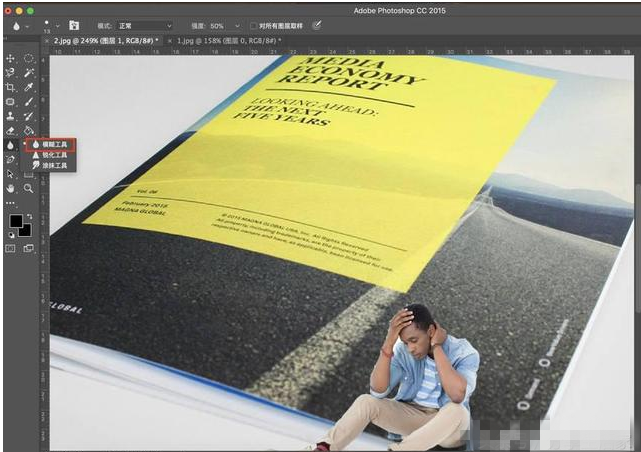
Task: Select the Hand tool
Action: (10, 188)
